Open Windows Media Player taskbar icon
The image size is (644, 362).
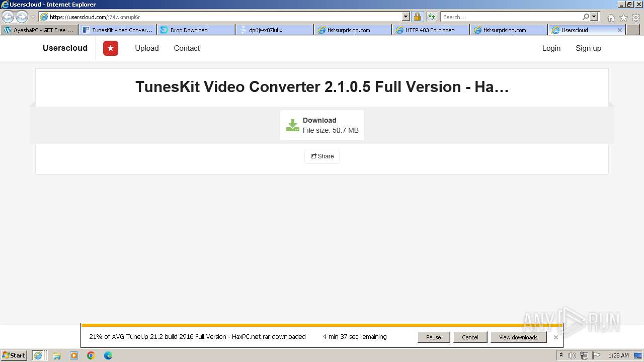(x=74, y=355)
